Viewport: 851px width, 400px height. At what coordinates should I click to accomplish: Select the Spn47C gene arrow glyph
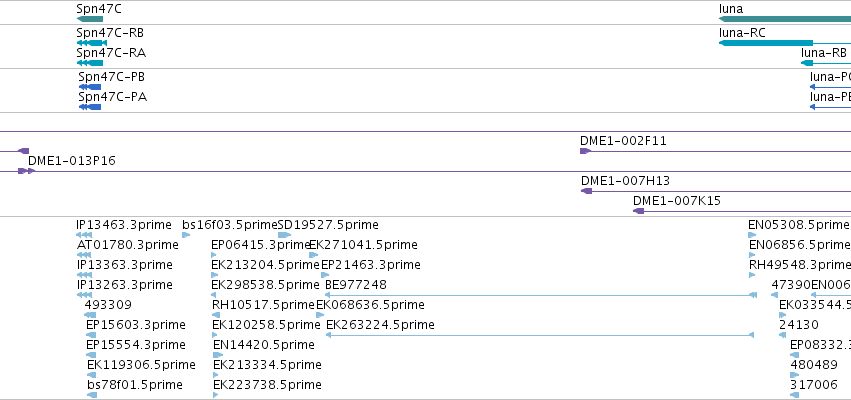(90, 19)
